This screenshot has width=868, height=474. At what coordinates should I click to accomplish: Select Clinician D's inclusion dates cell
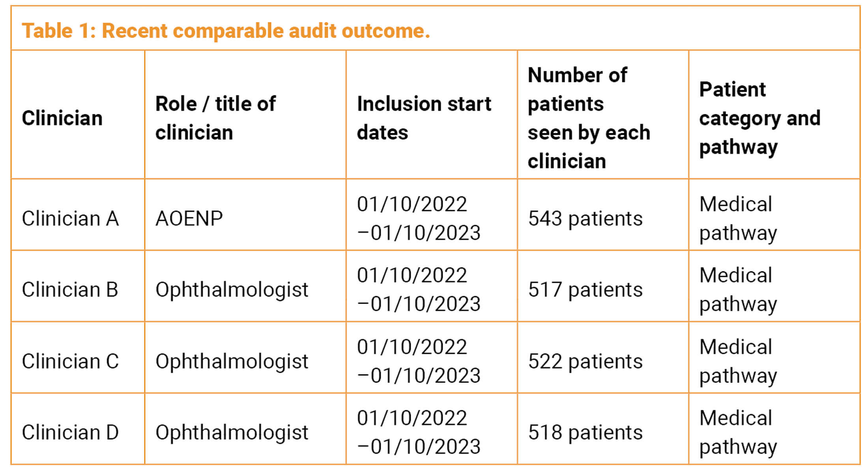pyautogui.click(x=418, y=433)
